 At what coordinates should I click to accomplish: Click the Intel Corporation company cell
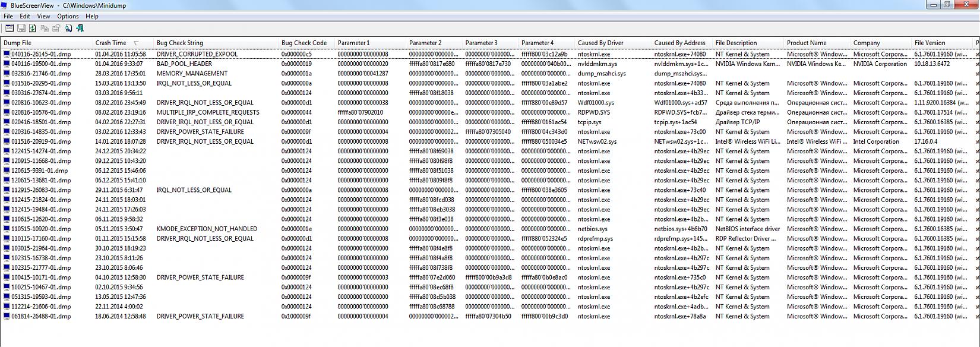[876, 141]
